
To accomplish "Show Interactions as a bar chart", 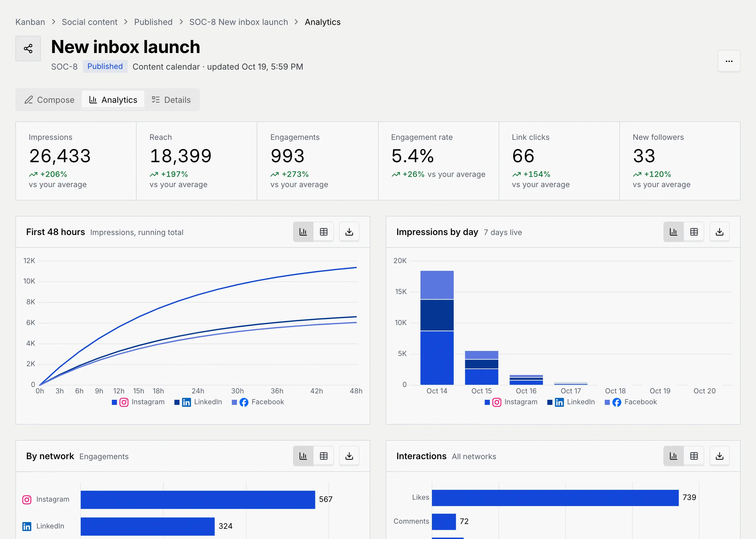I will pyautogui.click(x=673, y=456).
